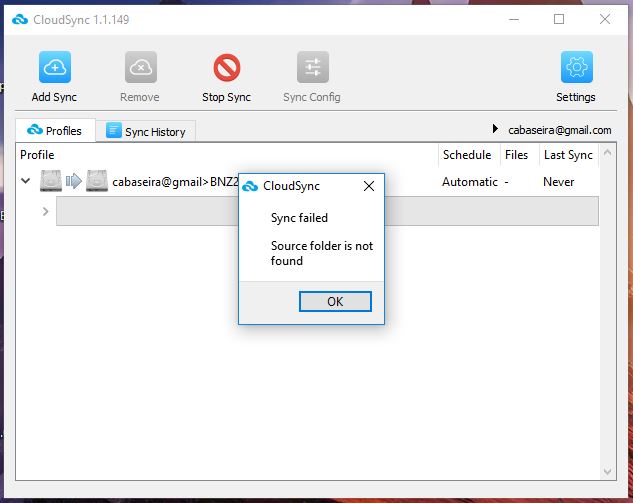633x503 pixels.
Task: Click the Remove cloud icon
Action: click(x=140, y=67)
